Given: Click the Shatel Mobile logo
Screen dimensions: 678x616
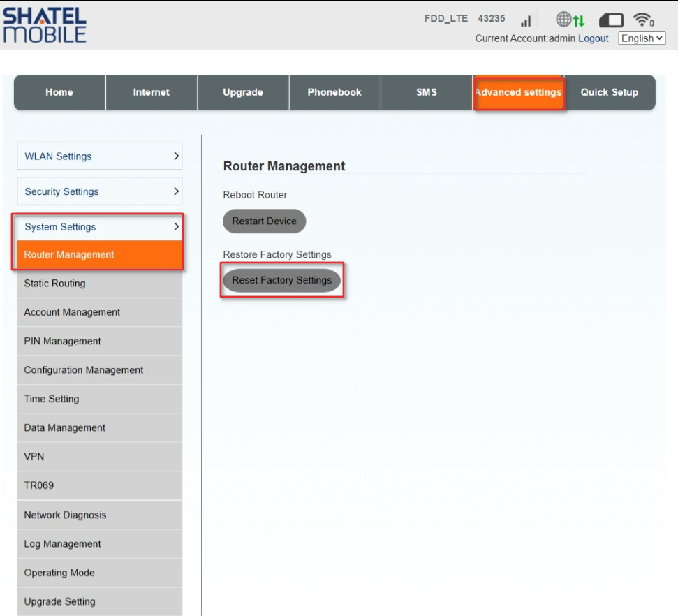Looking at the screenshot, I should coord(45,25).
